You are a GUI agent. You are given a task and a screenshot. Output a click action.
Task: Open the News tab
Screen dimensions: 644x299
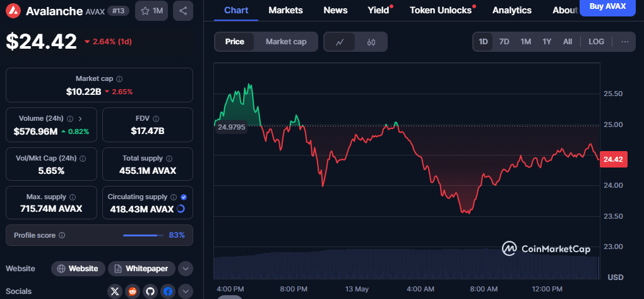[x=335, y=10]
